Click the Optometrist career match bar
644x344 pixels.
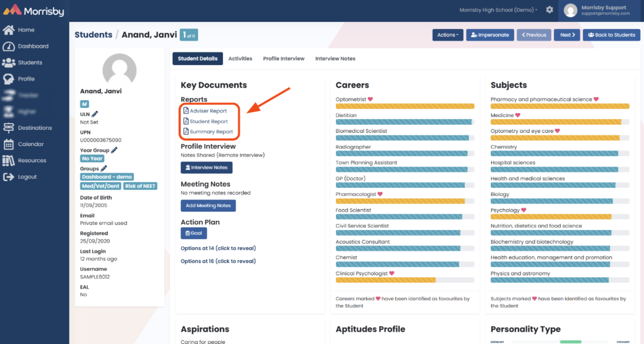pyautogui.click(x=405, y=106)
